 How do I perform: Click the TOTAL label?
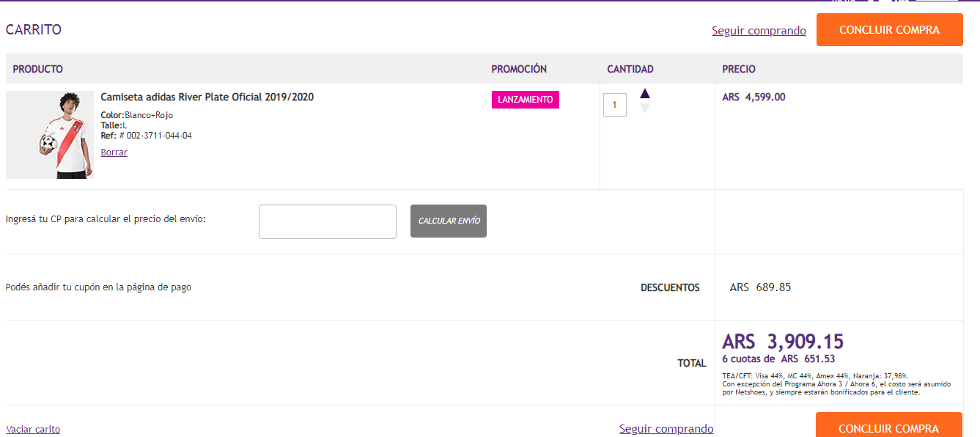pos(692,363)
